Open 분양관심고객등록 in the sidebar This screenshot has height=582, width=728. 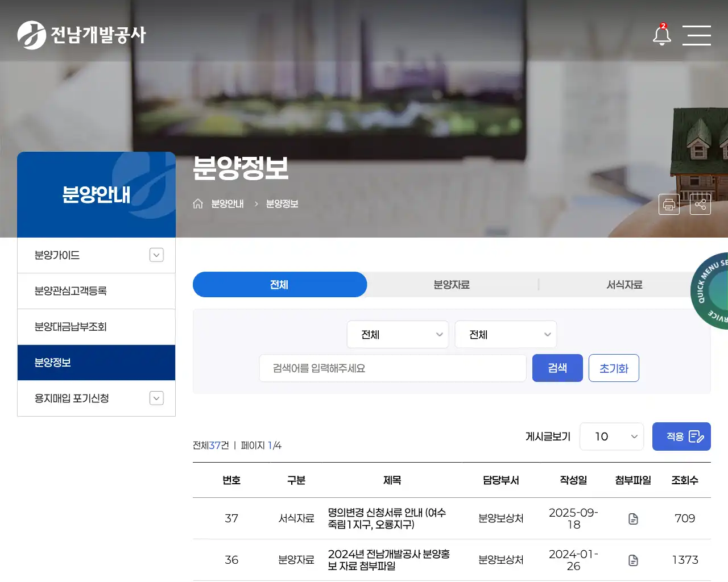[96, 291]
